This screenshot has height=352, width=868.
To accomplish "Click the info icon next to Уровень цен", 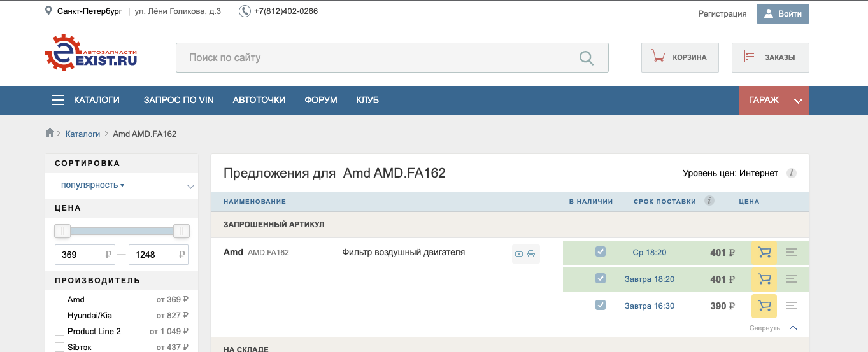I will click(791, 173).
